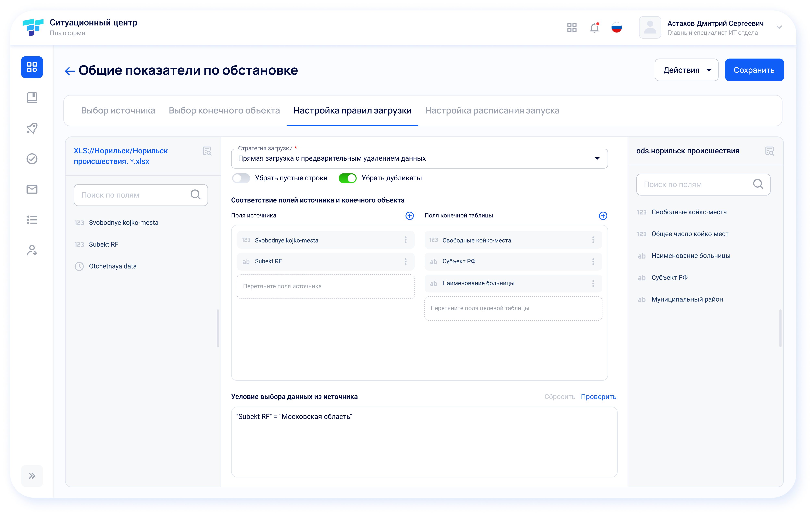
Task: Open the Действия dropdown button
Action: pyautogui.click(x=686, y=70)
